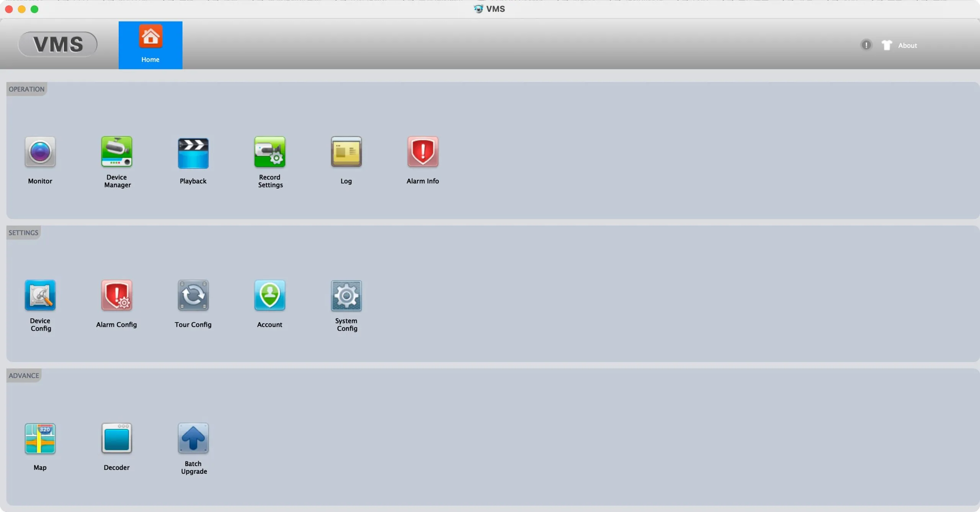Expand the ADVANCE section

click(23, 375)
